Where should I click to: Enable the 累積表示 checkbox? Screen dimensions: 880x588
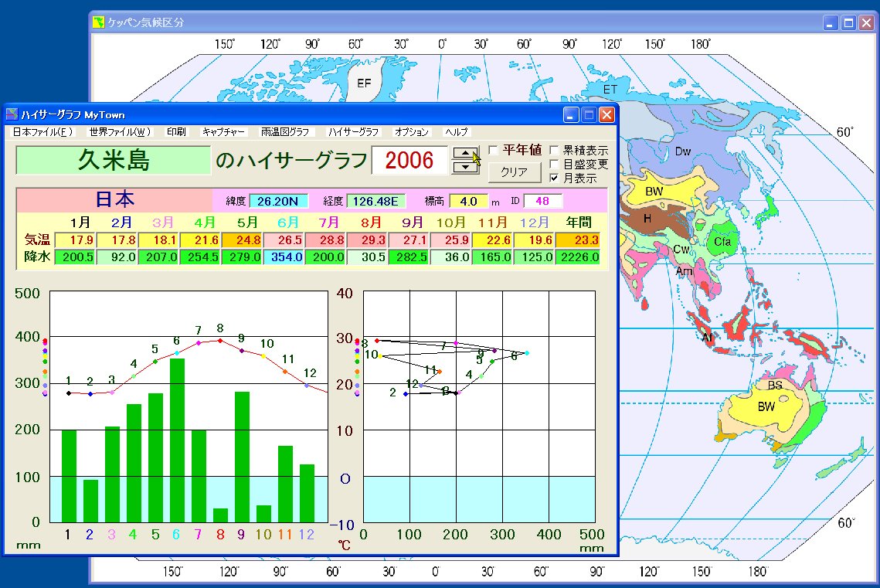(554, 150)
